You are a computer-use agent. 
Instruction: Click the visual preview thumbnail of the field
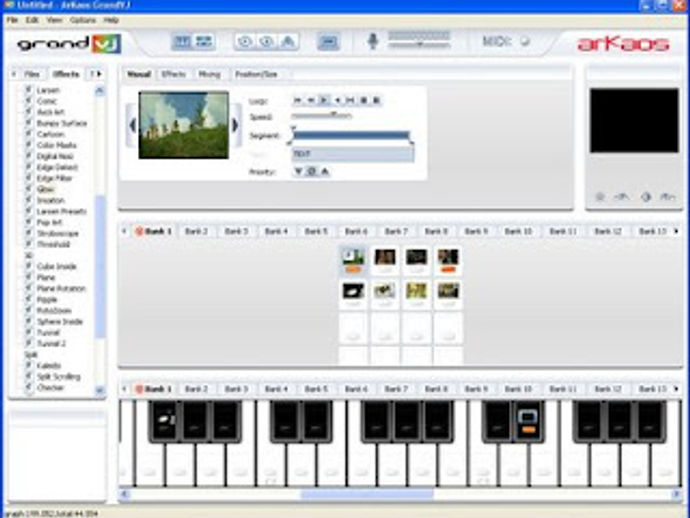[x=184, y=125]
